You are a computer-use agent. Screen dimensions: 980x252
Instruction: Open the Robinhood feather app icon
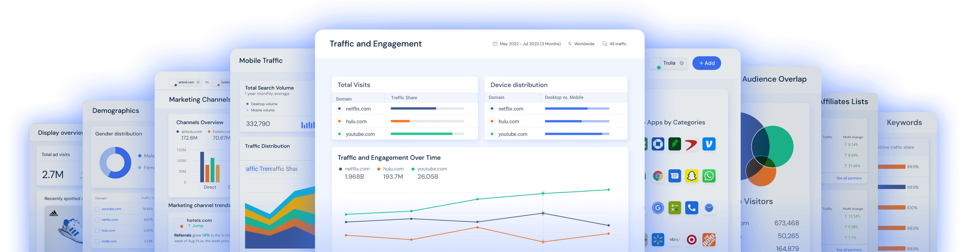point(674,144)
